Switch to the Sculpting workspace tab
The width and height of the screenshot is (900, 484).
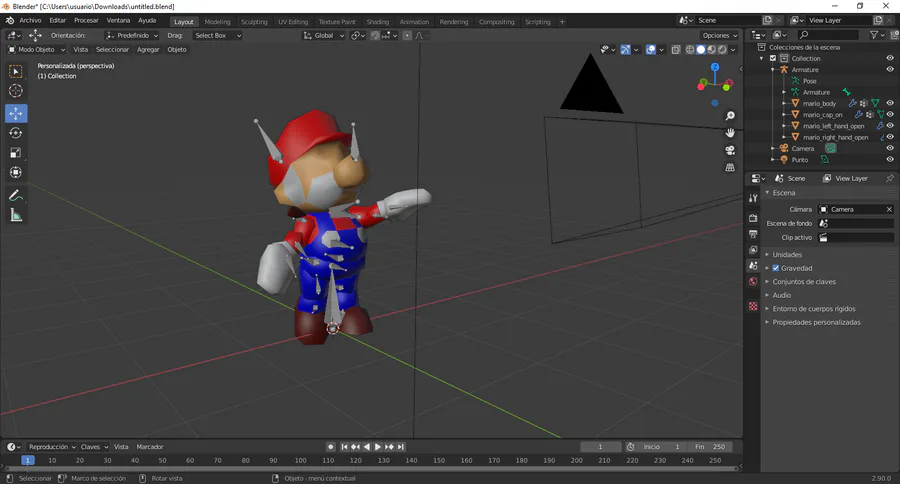pyautogui.click(x=254, y=22)
